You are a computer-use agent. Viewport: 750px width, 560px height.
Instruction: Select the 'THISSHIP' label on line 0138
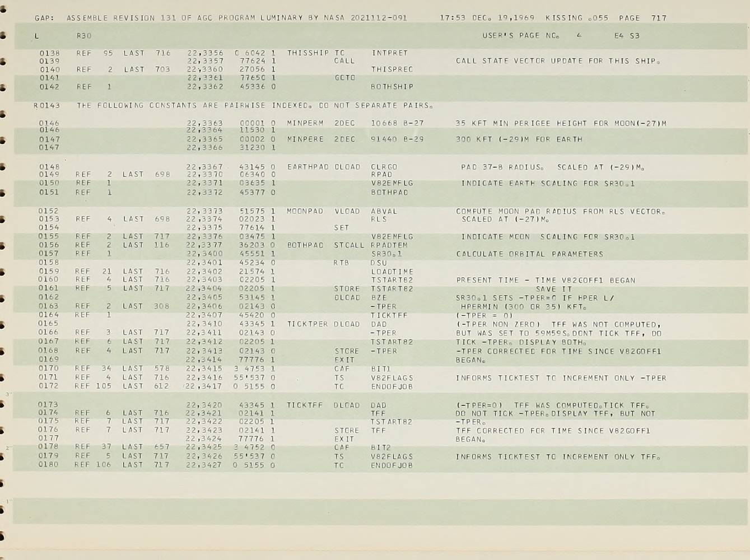click(x=308, y=53)
